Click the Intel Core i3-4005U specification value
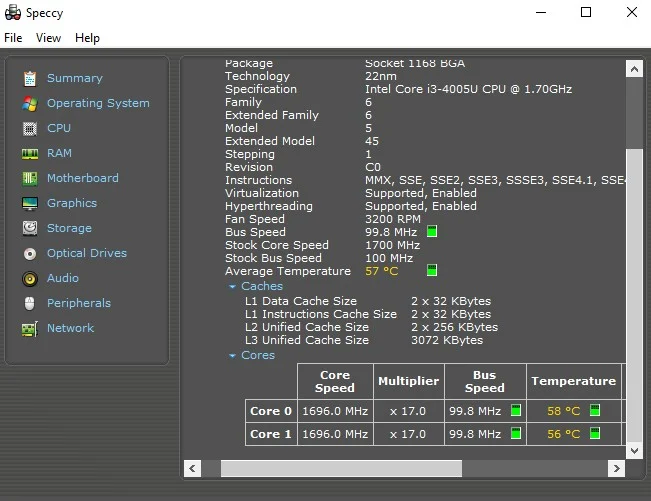 click(x=468, y=89)
